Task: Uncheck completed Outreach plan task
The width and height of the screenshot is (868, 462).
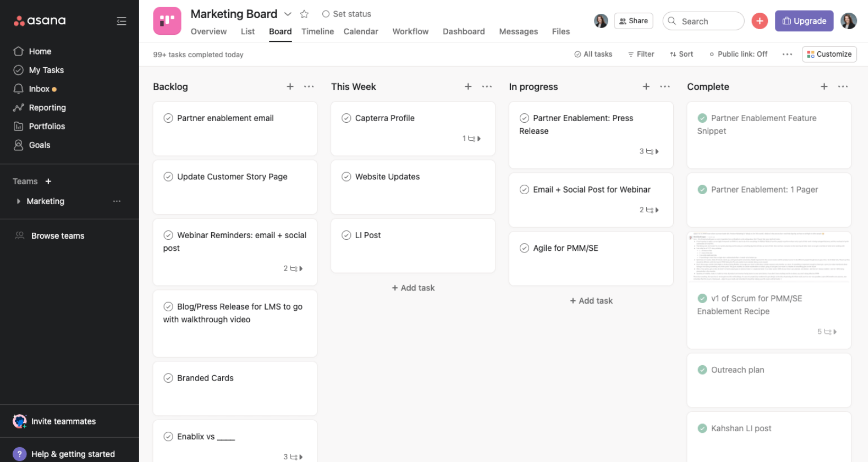Action: pos(702,370)
